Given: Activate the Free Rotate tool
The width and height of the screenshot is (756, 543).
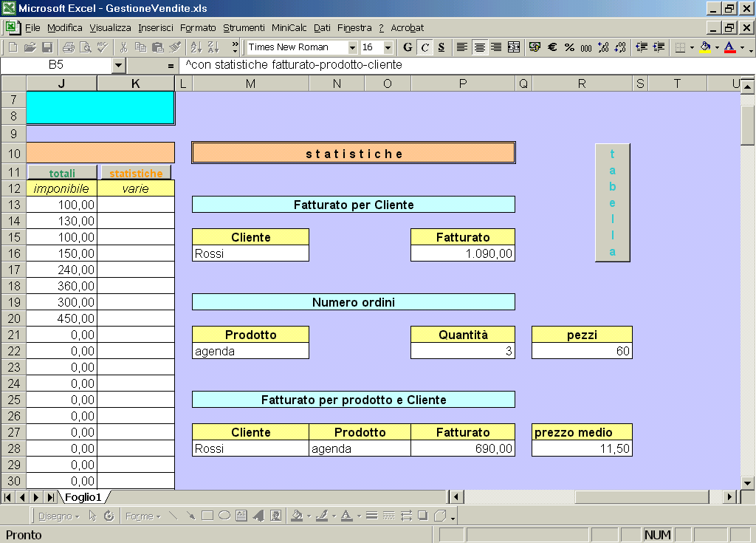Looking at the screenshot, I should coord(109,516).
